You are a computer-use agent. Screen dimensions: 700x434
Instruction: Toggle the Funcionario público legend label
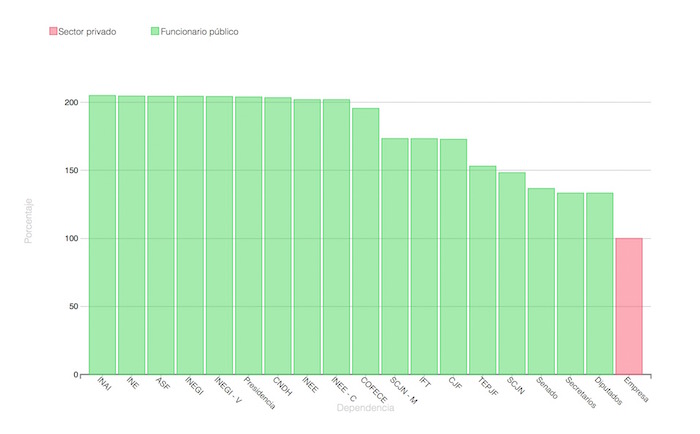click(x=200, y=32)
